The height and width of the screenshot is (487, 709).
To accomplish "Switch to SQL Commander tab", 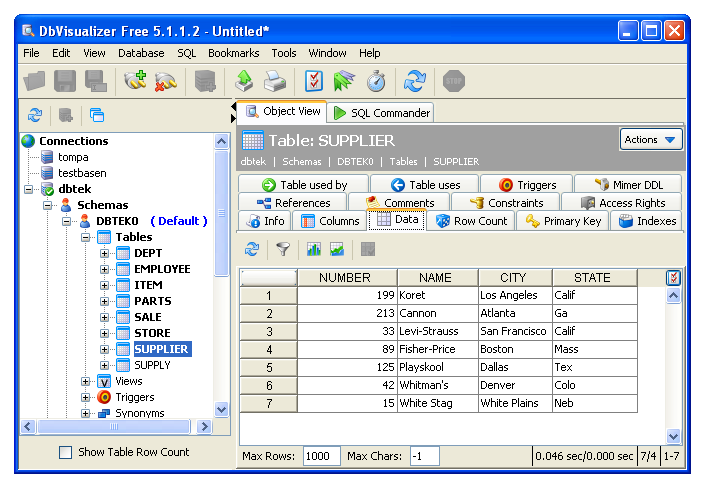I will pyautogui.click(x=381, y=113).
